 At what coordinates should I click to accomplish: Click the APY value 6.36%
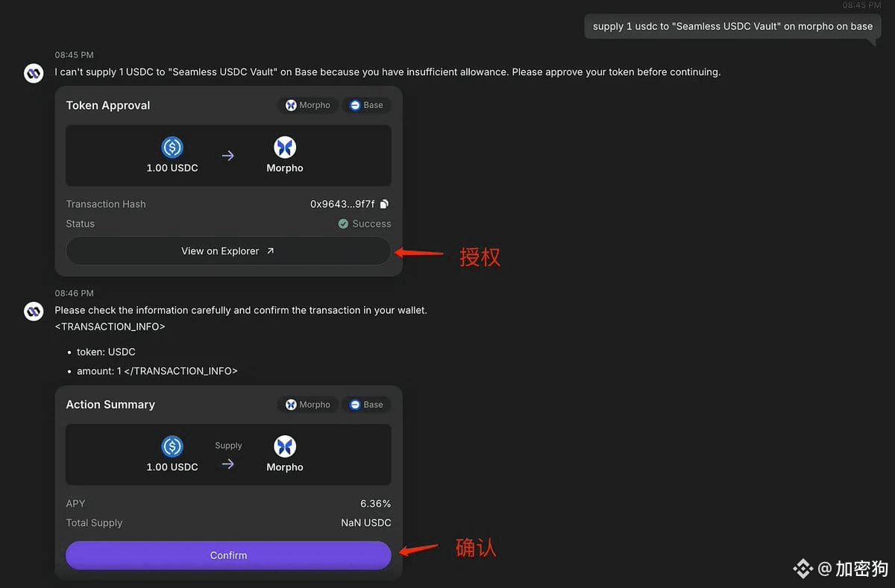[376, 504]
